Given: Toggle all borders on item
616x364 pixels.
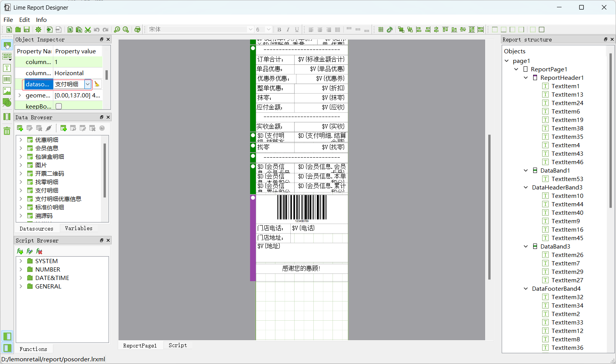Looking at the screenshot, I should point(542,30).
